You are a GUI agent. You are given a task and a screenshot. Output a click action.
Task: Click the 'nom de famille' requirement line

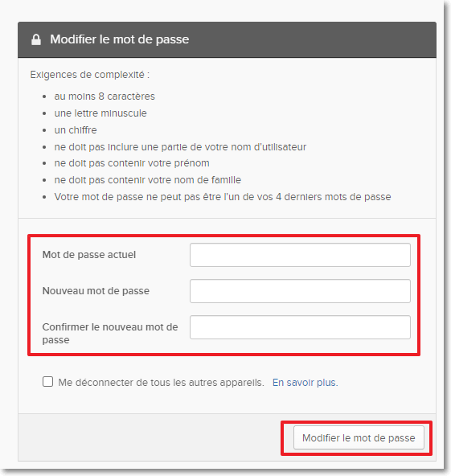147,180
